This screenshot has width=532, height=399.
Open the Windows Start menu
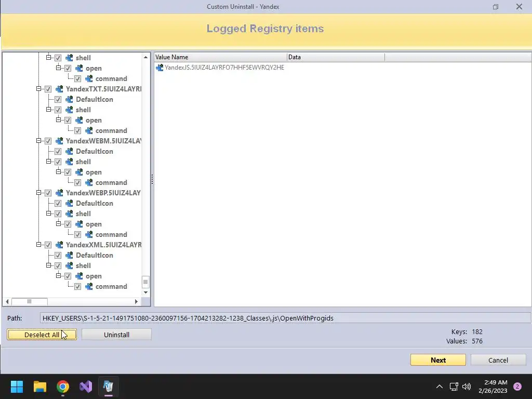(17, 387)
